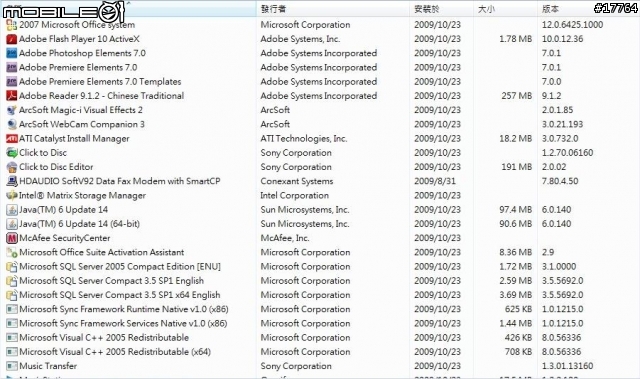
Task: Select the Music Transfer entry
Action: [x=48, y=366]
